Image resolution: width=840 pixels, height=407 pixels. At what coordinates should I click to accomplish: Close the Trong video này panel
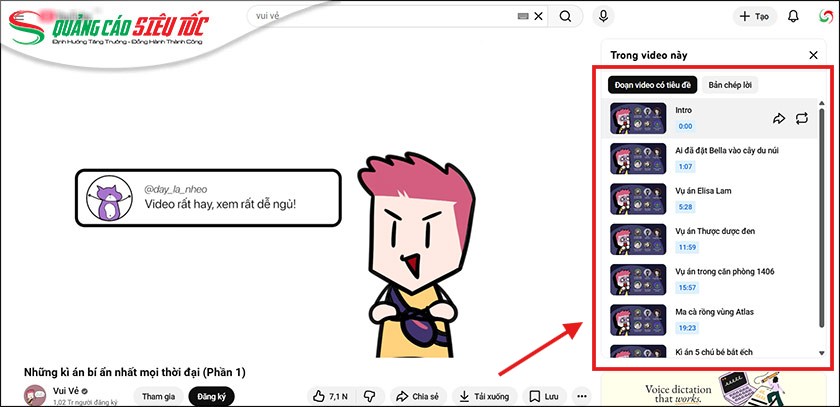pyautogui.click(x=813, y=55)
